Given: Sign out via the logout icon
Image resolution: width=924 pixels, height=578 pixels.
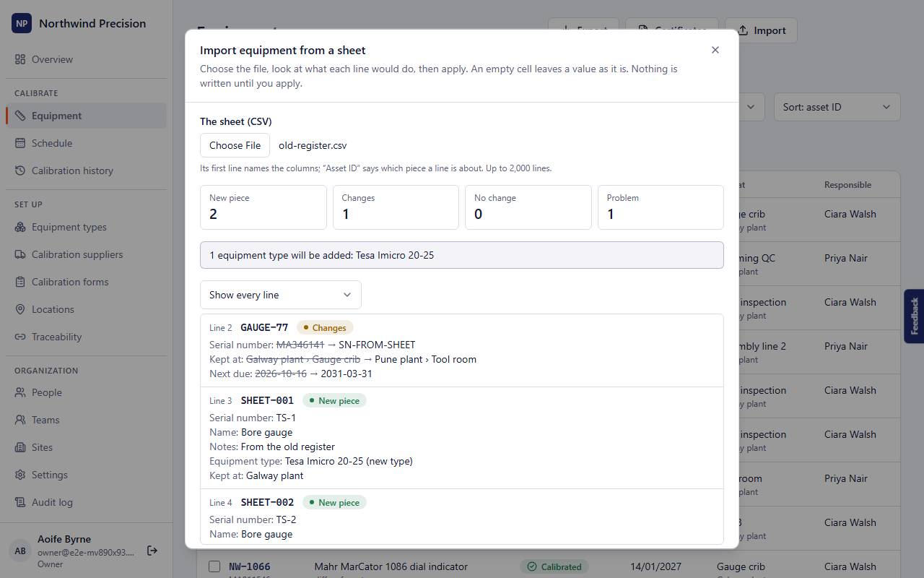Looking at the screenshot, I should (152, 551).
